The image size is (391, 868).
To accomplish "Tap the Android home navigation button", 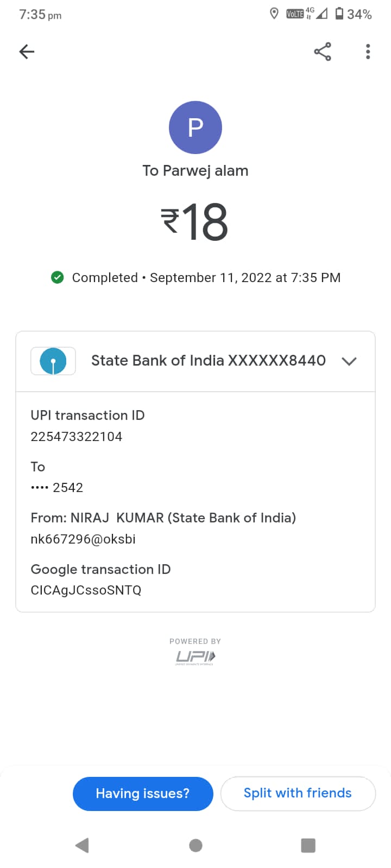I will click(x=195, y=845).
